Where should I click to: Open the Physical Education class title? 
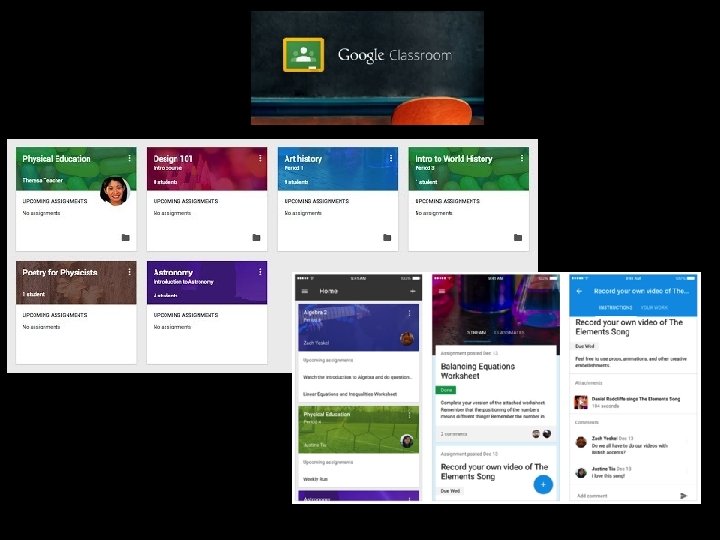point(56,159)
